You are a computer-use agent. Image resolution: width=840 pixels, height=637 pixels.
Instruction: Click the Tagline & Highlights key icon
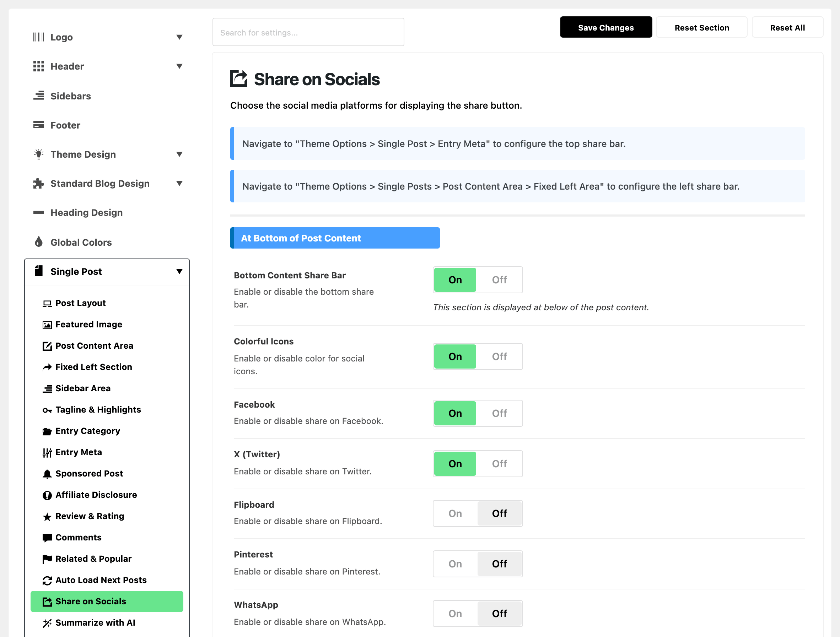click(x=47, y=410)
